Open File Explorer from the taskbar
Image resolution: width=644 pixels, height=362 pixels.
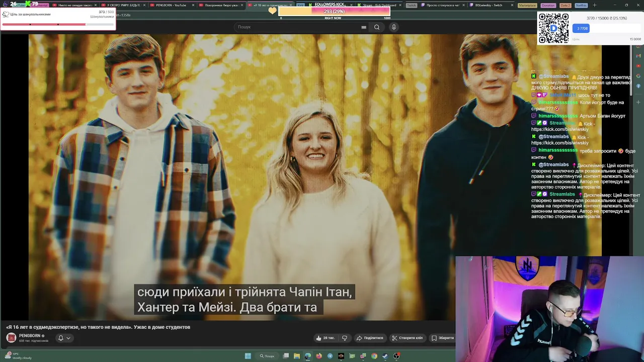point(297,356)
